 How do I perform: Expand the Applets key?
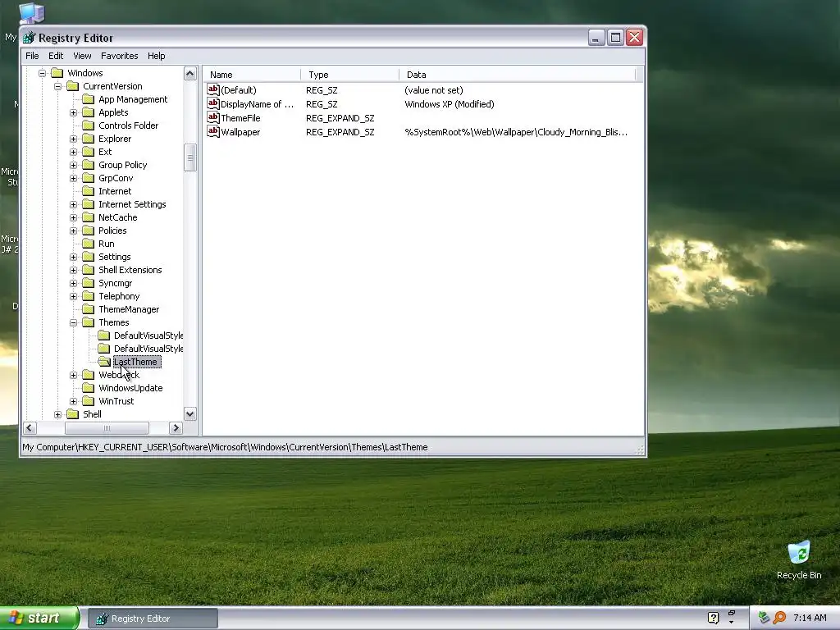[73, 112]
